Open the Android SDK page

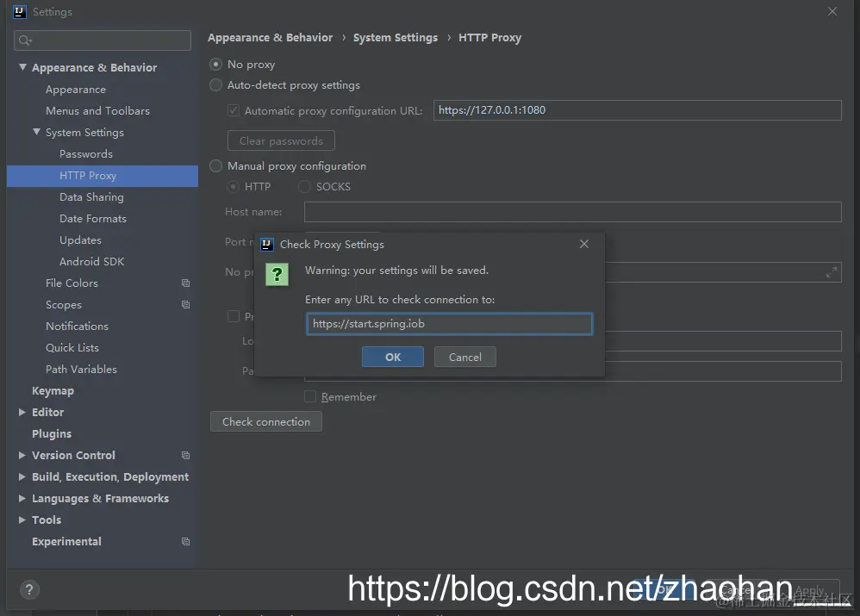(91, 262)
